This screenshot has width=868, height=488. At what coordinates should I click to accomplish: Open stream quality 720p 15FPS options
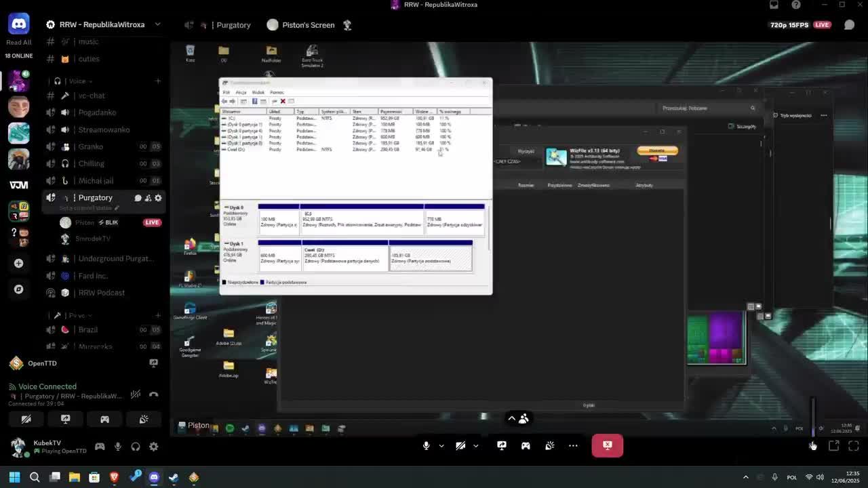(789, 25)
